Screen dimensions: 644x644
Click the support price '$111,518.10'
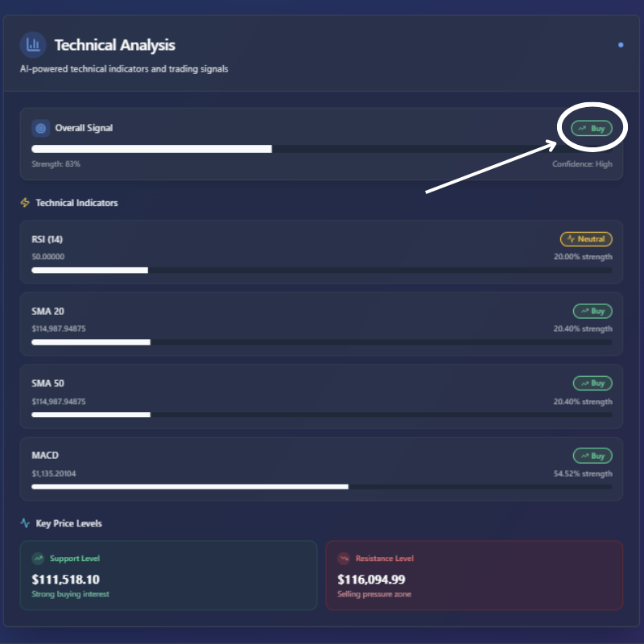[x=66, y=580]
